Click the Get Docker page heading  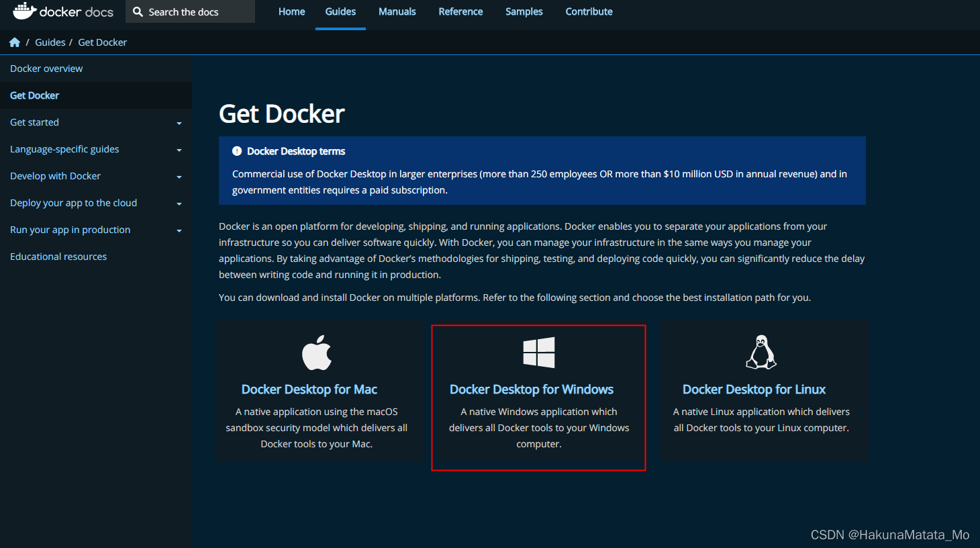(282, 114)
